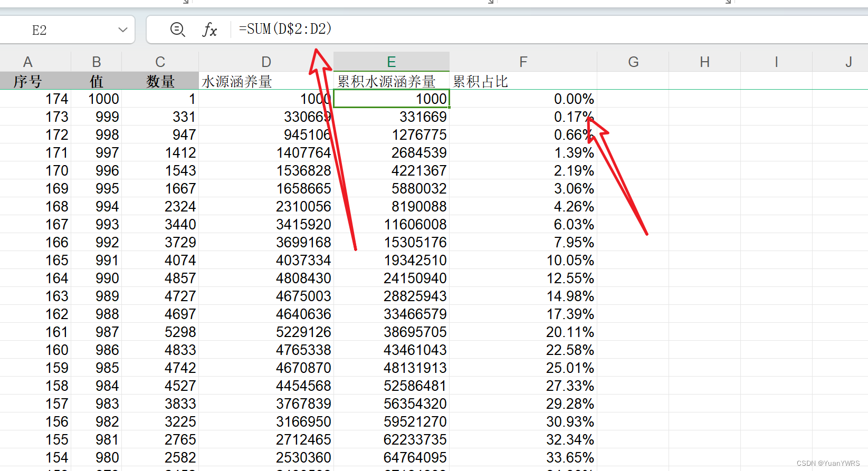
Task: Select cell with serial number 174
Action: [x=35, y=99]
